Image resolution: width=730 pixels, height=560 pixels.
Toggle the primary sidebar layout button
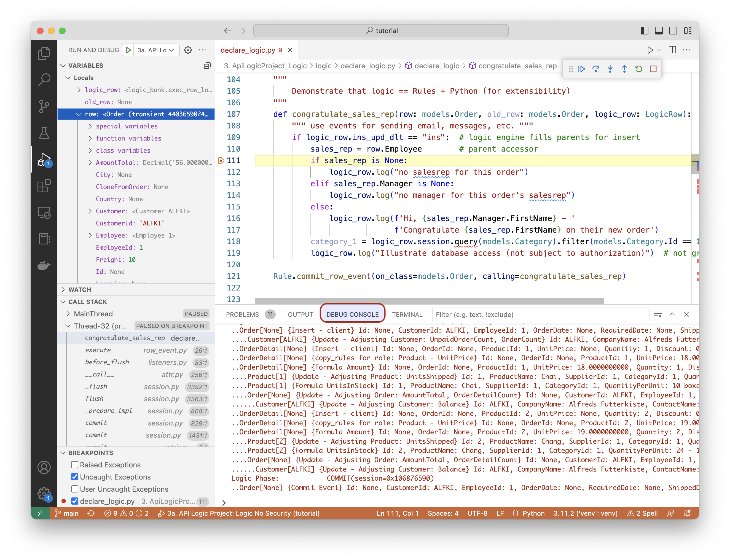(x=644, y=31)
